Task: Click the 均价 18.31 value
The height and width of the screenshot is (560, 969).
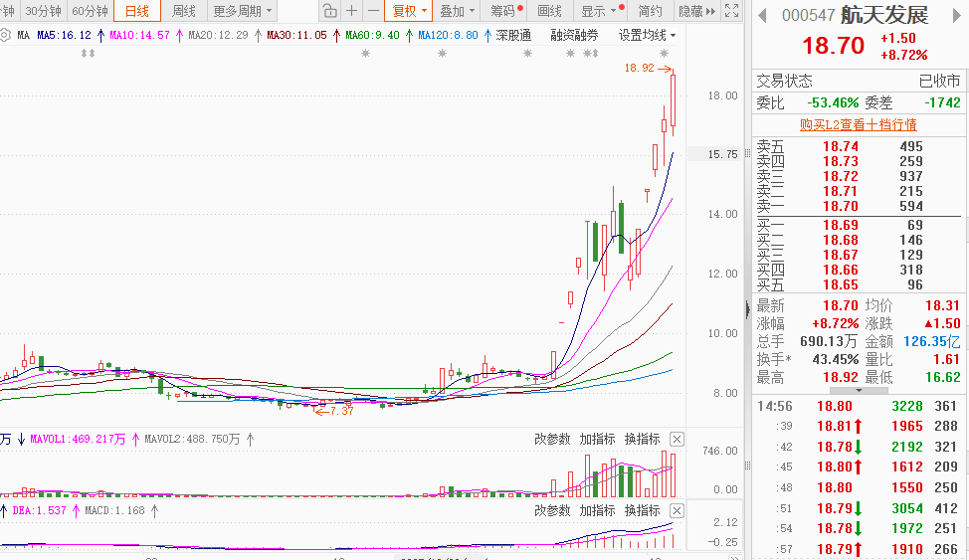Action: (942, 305)
